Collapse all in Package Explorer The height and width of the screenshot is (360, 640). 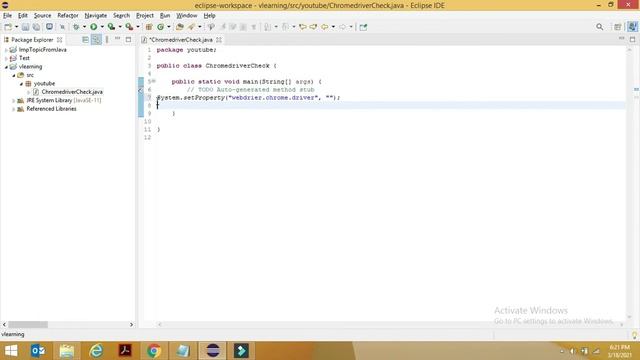pos(85,40)
